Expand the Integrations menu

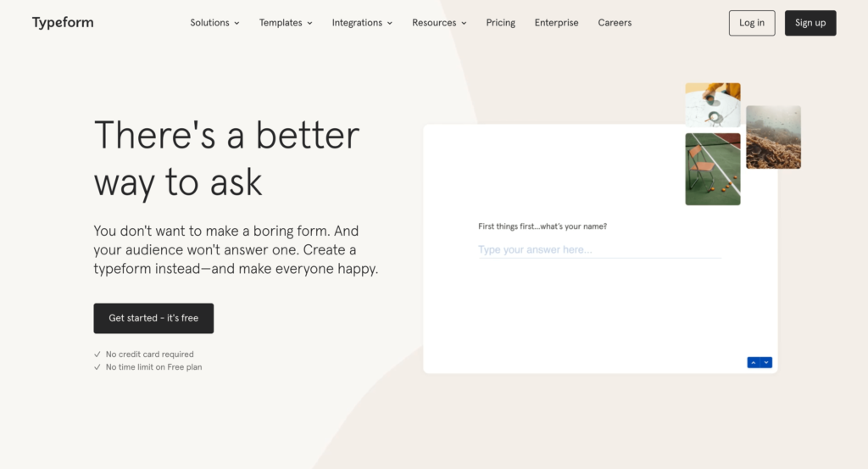point(362,23)
